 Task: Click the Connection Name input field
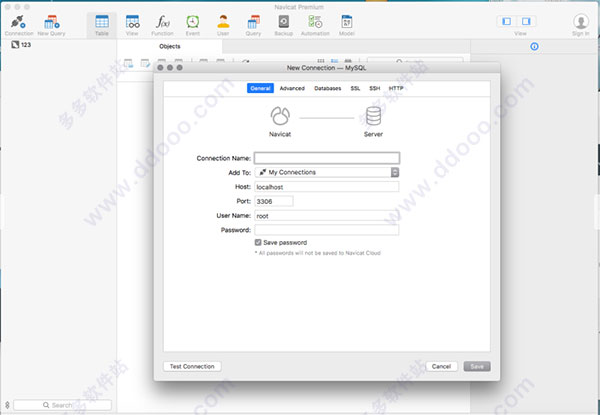click(327, 158)
